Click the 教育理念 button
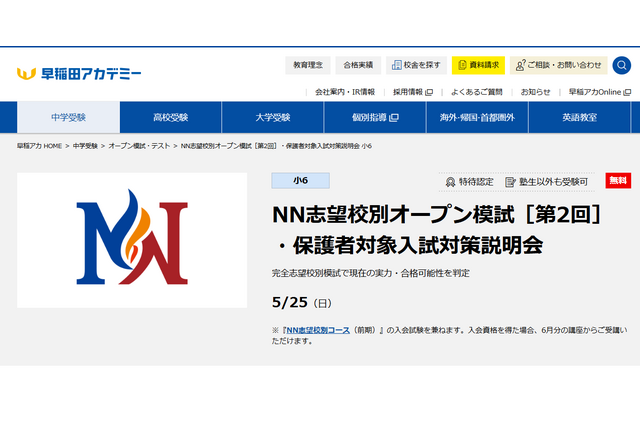The image size is (640, 426). (308, 65)
